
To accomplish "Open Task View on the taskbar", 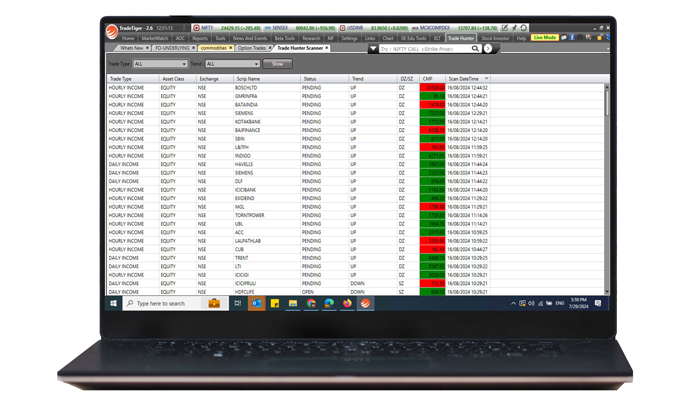I will pyautogui.click(x=238, y=303).
